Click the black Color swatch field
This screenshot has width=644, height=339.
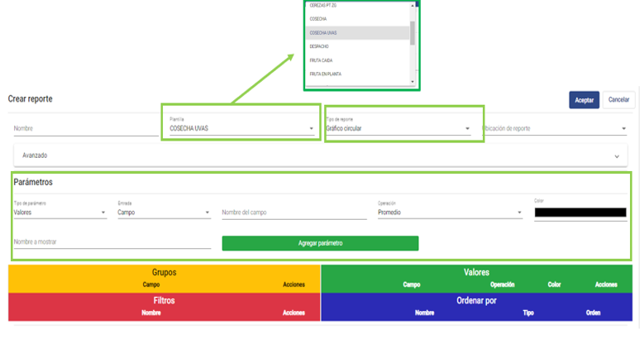point(580,212)
